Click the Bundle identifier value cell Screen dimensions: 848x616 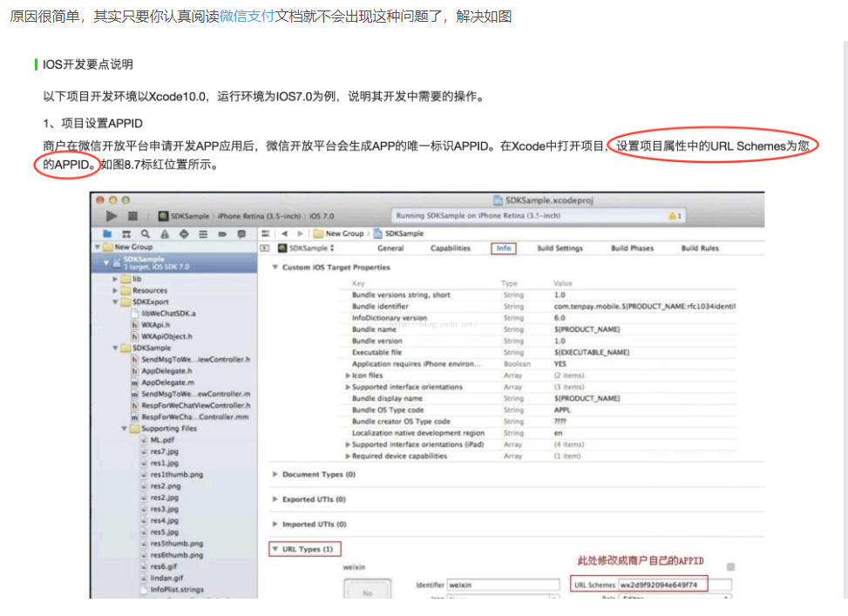(x=644, y=307)
